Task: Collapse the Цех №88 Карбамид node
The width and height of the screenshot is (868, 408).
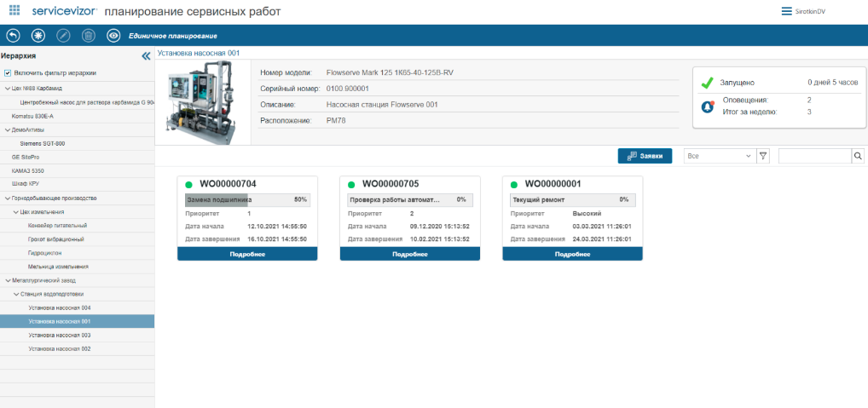Action: 7,89
